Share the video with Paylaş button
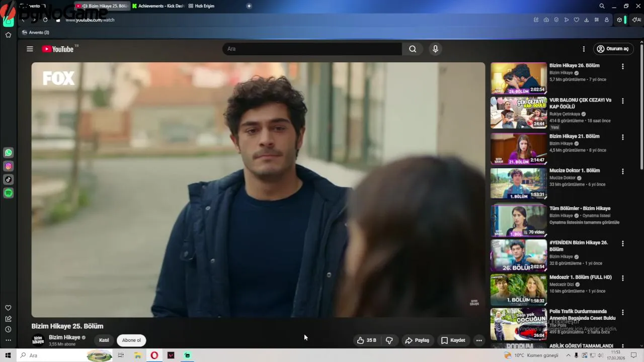The image size is (644, 362). pos(417,340)
